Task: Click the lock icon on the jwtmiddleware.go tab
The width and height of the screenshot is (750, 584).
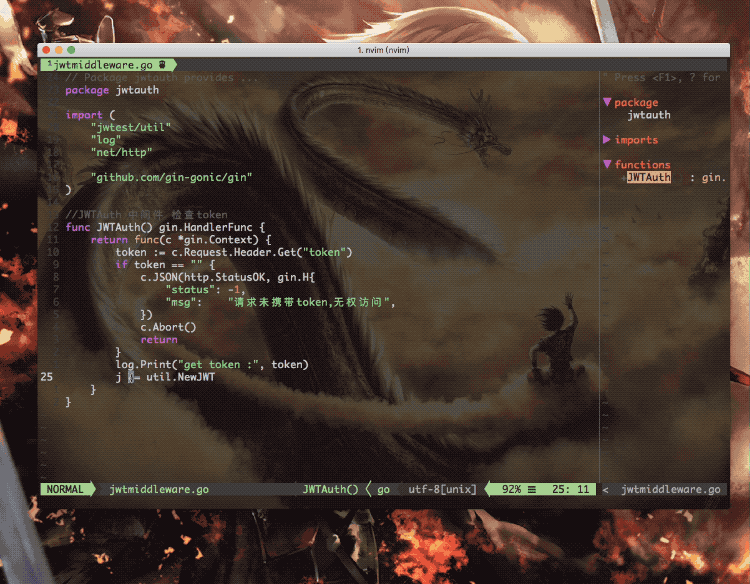Action: [x=162, y=65]
